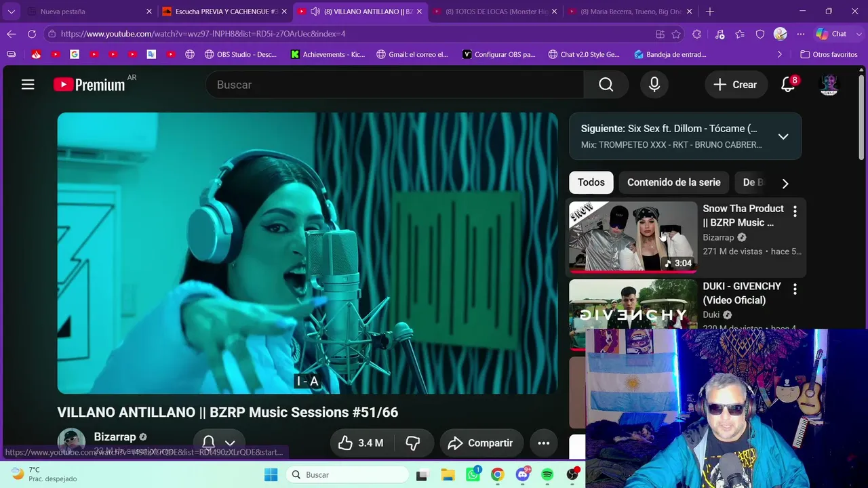Open Configurar OBS bookmark
This screenshot has width=868, height=488.
click(x=499, y=54)
